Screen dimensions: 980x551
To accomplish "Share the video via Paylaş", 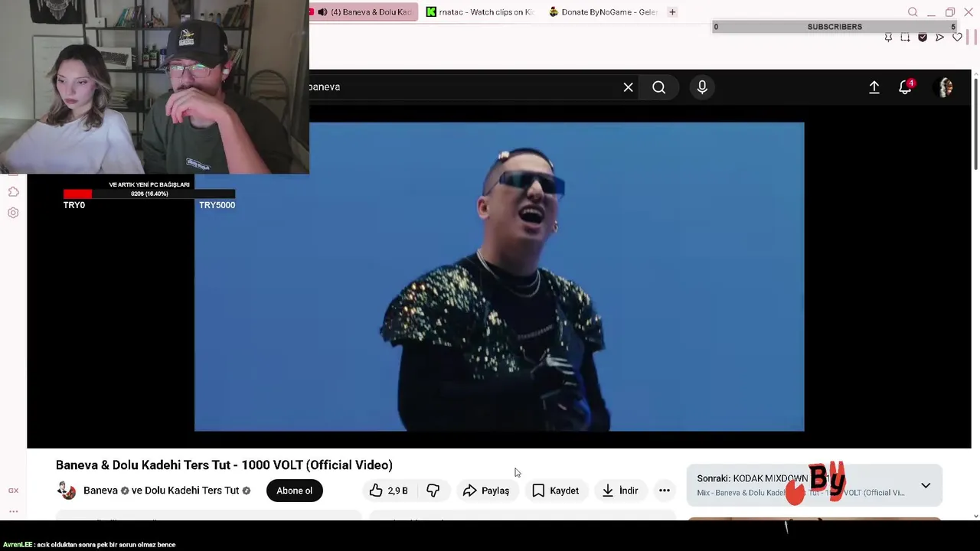I will (485, 491).
